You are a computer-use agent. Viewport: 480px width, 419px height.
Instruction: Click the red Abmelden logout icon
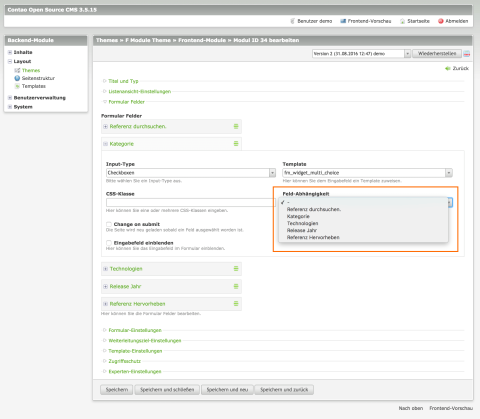(441, 21)
